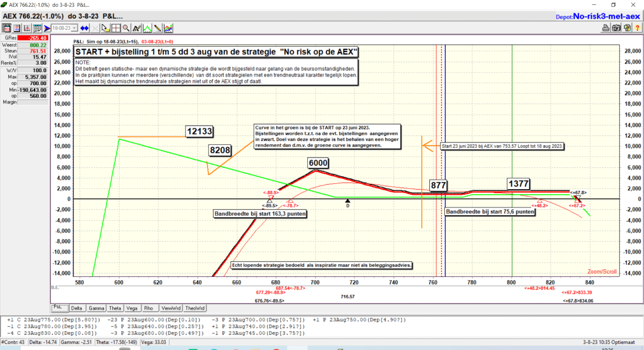Switch to the Delta tab
This screenshot has height=350, width=644.
coord(77,308)
